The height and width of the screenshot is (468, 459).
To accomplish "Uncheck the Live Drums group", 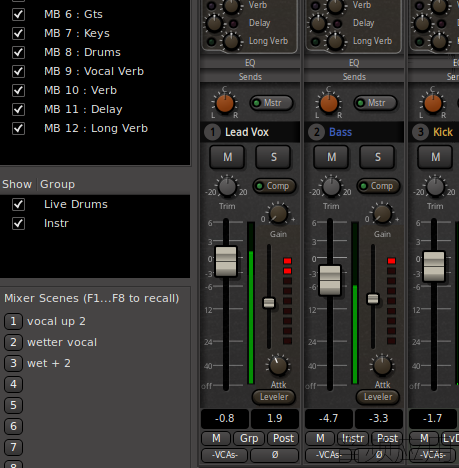I will pyautogui.click(x=18, y=204).
